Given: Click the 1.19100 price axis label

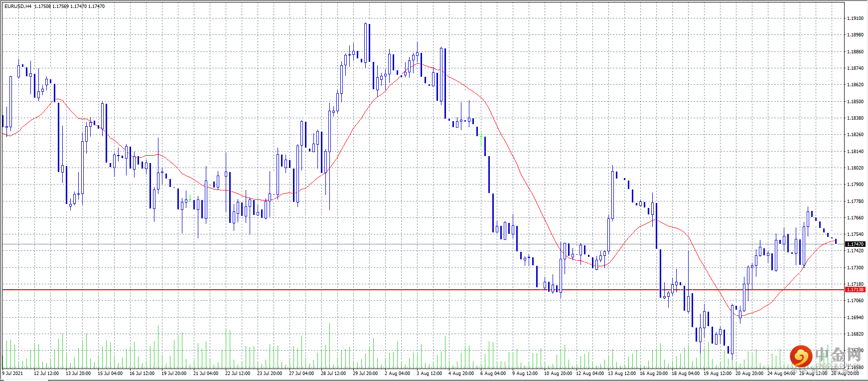Looking at the screenshot, I should (855, 18).
